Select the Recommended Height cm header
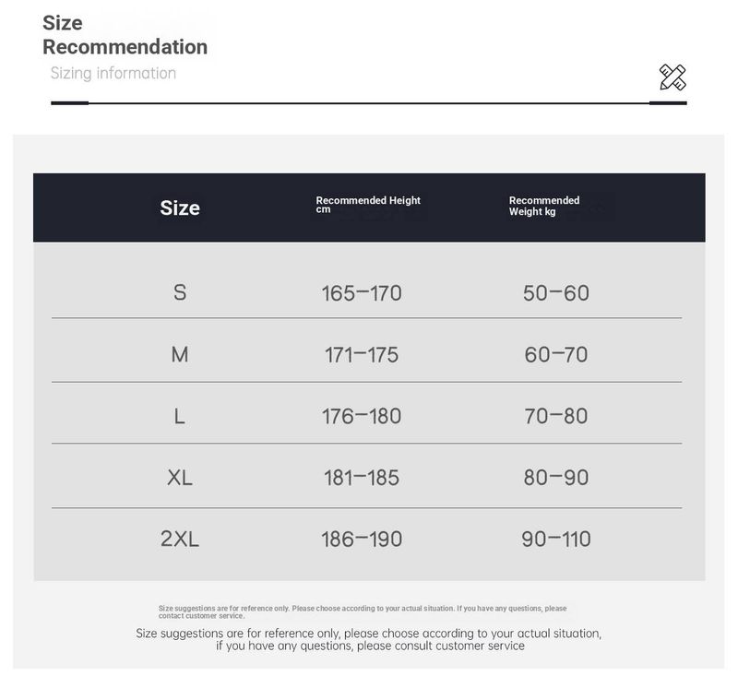 [x=368, y=206]
